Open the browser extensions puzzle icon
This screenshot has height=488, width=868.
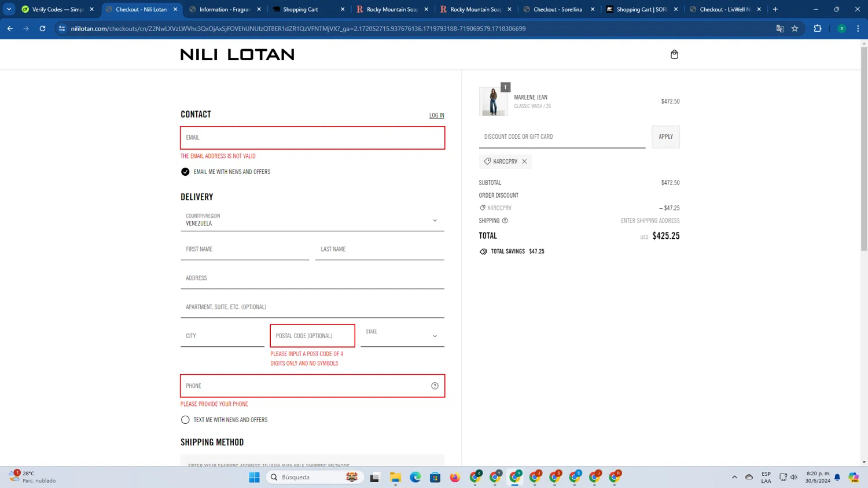click(x=818, y=28)
